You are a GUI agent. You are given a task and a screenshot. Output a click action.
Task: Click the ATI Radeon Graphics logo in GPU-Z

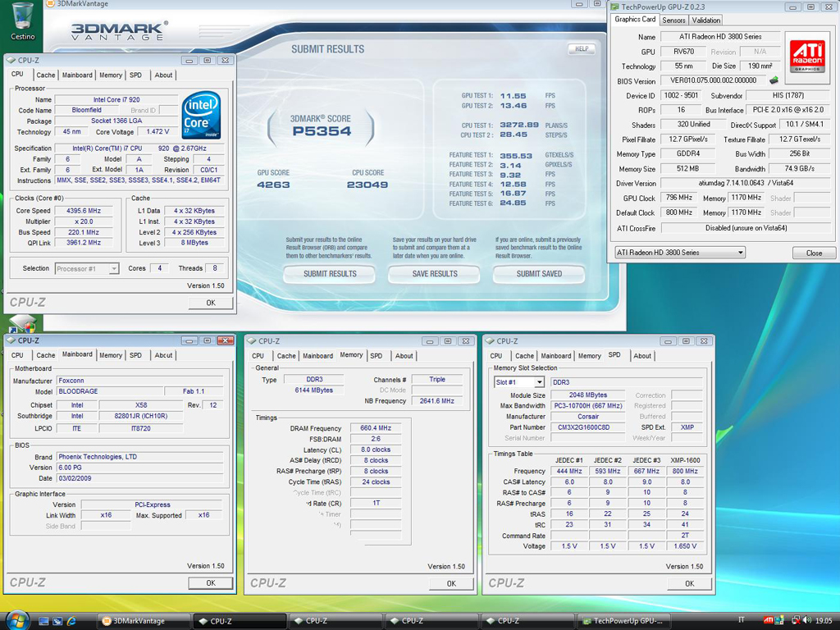807,57
